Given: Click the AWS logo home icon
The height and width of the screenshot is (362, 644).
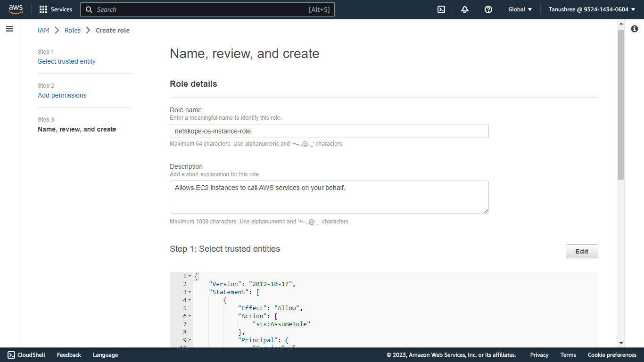Looking at the screenshot, I should (x=16, y=9).
